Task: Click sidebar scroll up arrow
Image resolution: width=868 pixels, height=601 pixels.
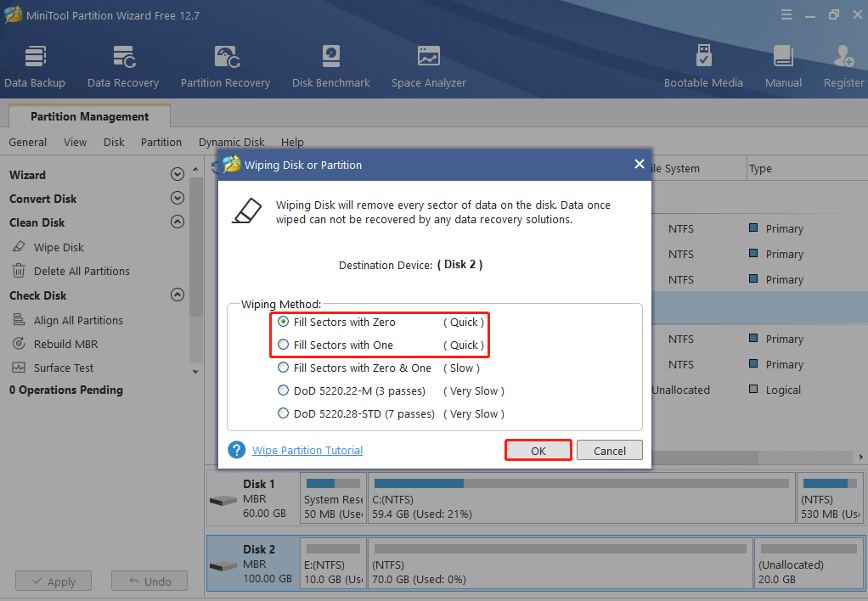Action: point(195,168)
